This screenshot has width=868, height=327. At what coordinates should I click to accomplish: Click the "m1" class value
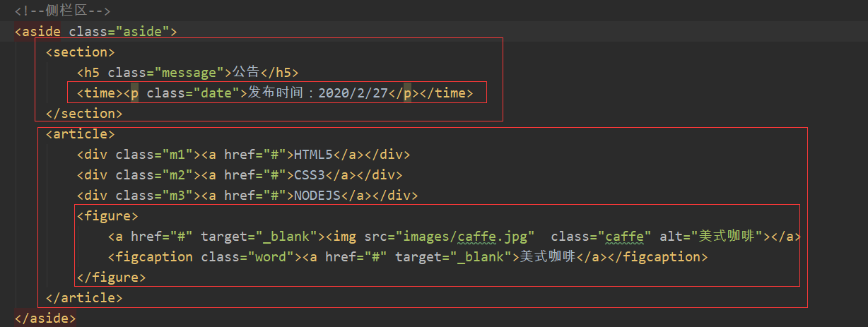[178, 155]
